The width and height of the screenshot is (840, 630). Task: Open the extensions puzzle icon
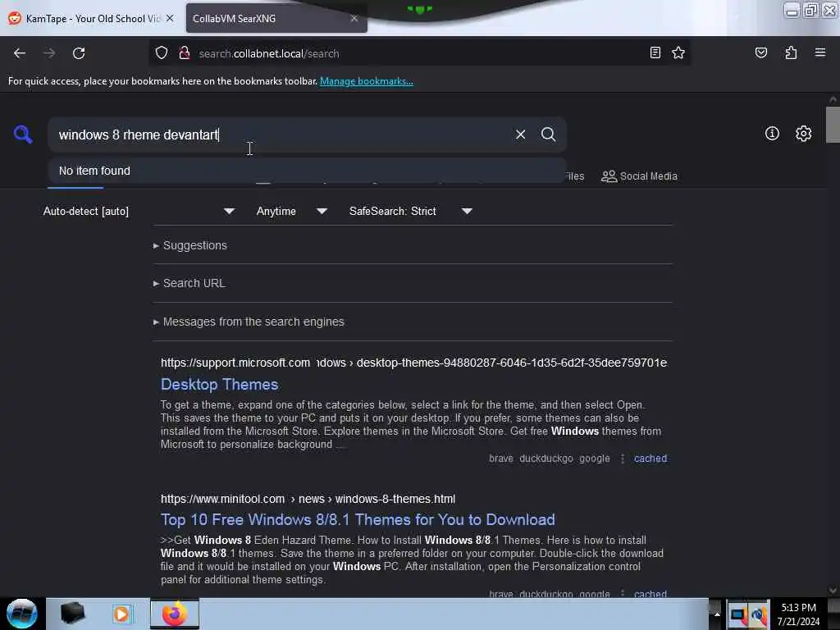tap(791, 53)
